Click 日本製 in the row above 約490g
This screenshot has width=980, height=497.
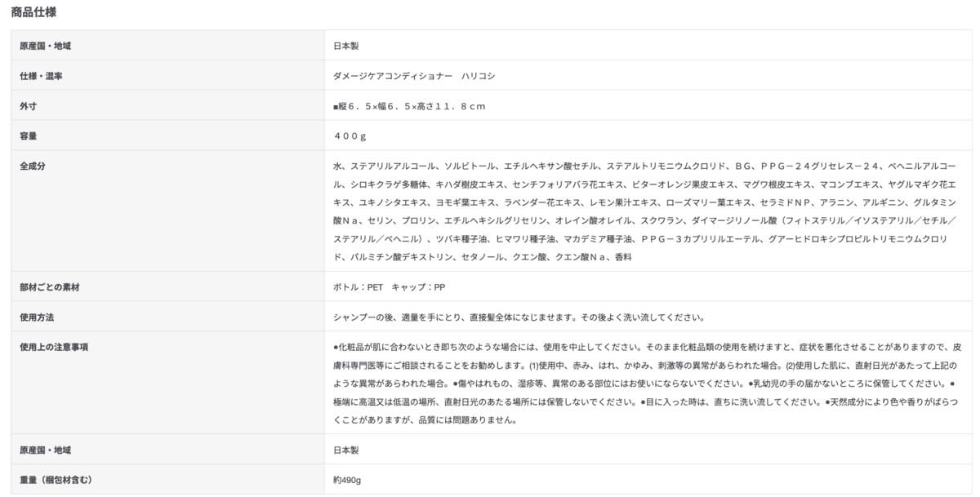346,450
